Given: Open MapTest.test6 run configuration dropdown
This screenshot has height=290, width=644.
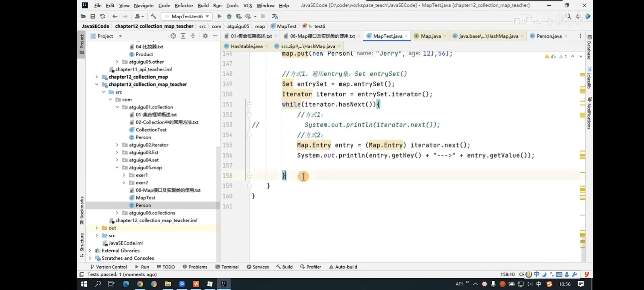Looking at the screenshot, I should [187, 16].
